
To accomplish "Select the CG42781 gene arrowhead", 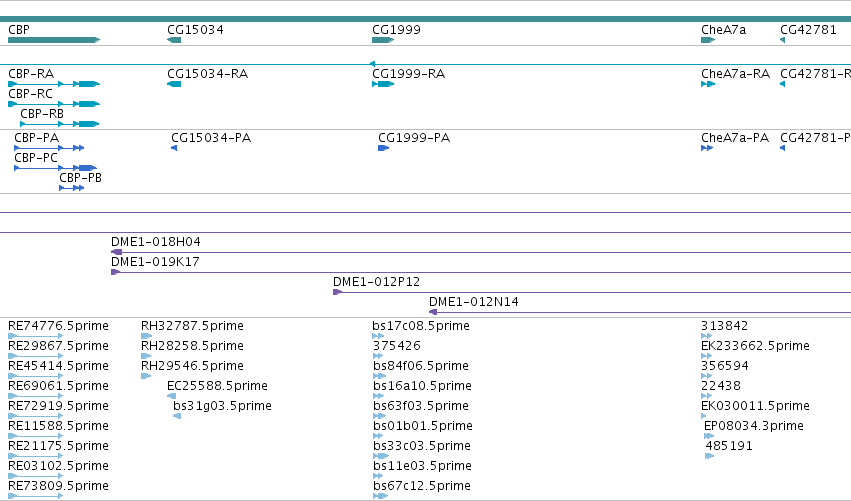I will pyautogui.click(x=783, y=40).
